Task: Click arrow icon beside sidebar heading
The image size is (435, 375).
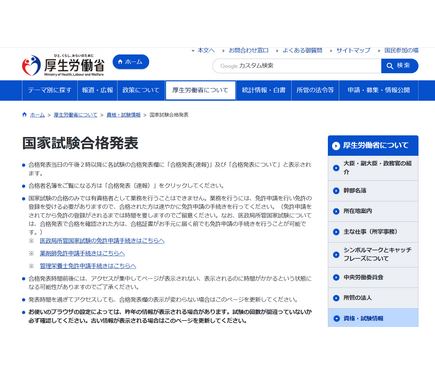Action: point(336,146)
